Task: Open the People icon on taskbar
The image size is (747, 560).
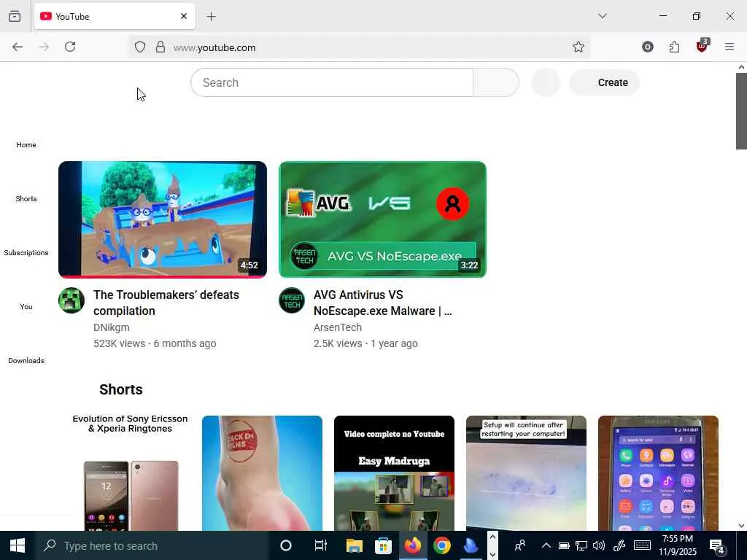Action: click(x=519, y=545)
